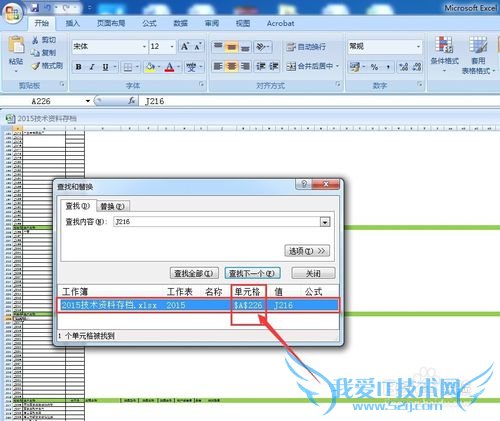This screenshot has height=421, width=500.
Task: Switch to the Home (开始) ribbon tab
Action: [42, 23]
